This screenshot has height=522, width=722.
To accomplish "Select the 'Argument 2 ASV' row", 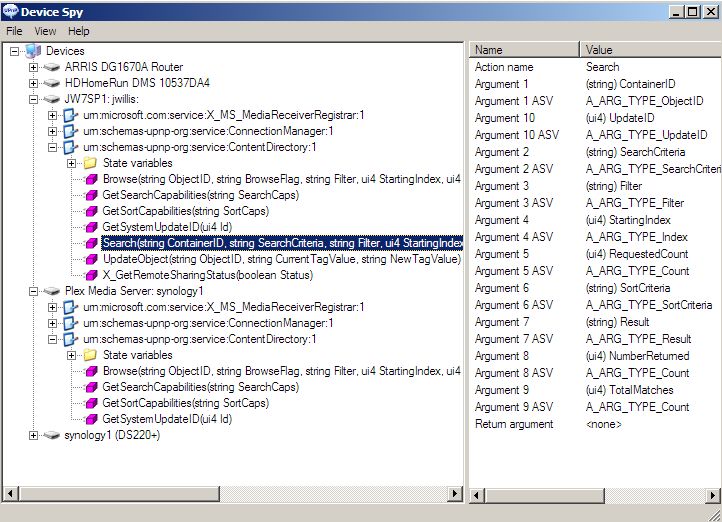I will (595, 169).
